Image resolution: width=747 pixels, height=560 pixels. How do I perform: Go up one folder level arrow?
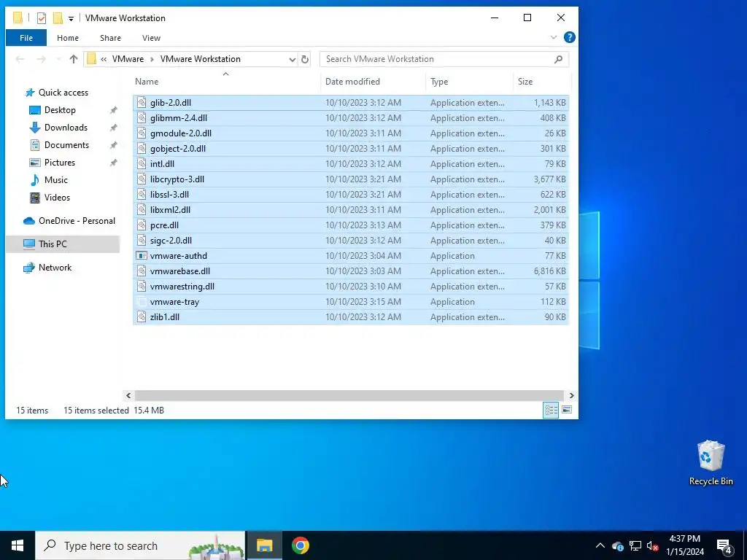pos(74,59)
